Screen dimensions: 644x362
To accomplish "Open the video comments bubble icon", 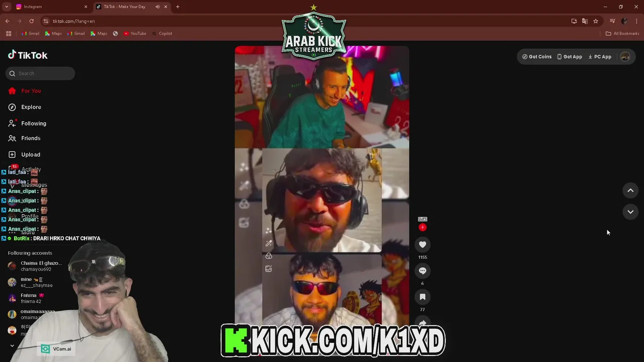I will pos(423,271).
